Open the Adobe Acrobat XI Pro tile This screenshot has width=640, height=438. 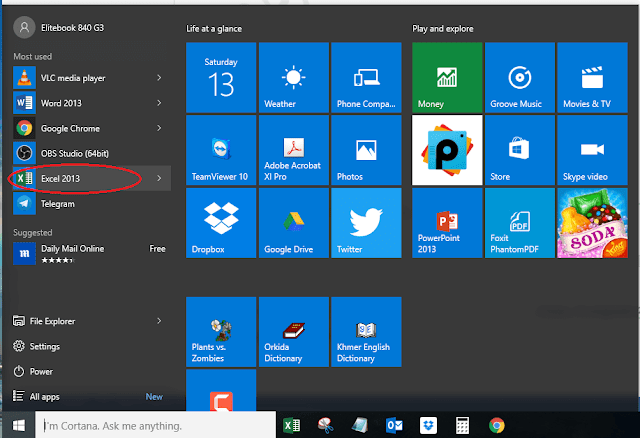pyautogui.click(x=293, y=150)
